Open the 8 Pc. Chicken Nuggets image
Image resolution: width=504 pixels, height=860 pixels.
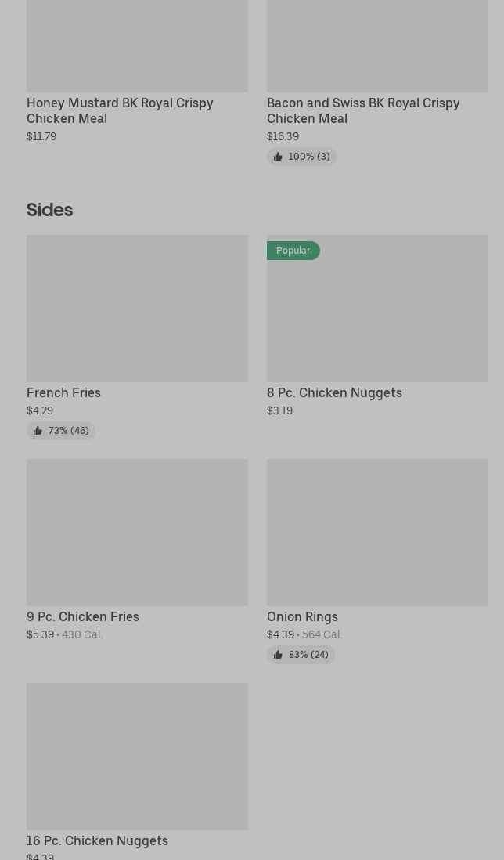(x=377, y=313)
